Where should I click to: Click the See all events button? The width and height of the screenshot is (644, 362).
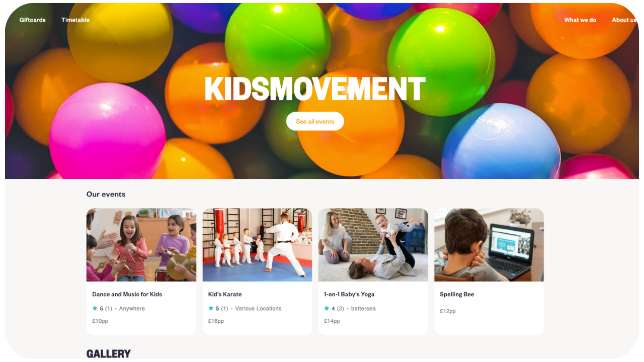(315, 121)
